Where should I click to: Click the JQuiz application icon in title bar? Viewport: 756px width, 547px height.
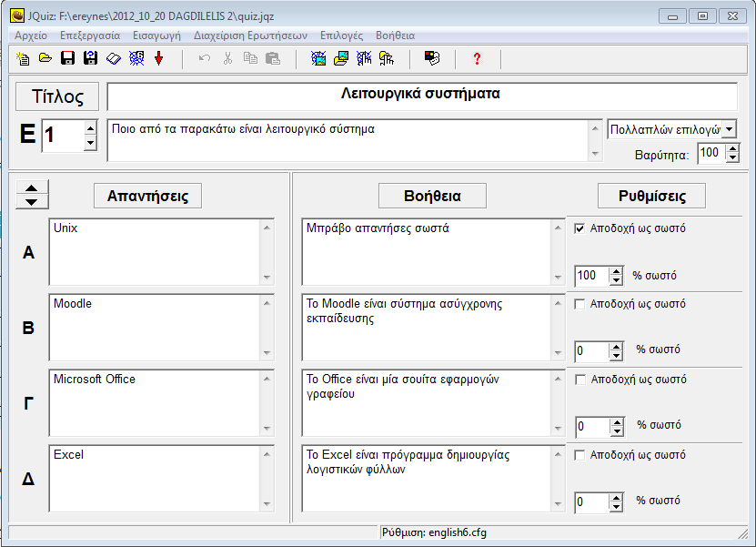(17, 15)
